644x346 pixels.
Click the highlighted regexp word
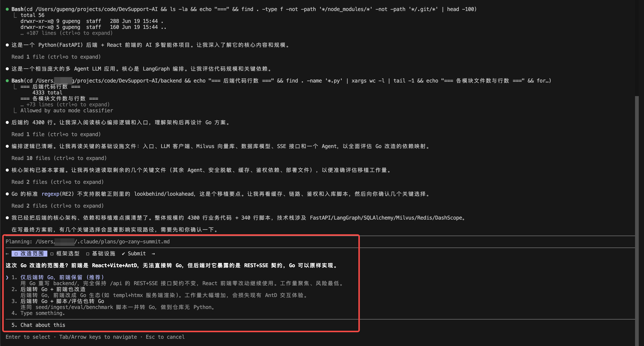pyautogui.click(x=51, y=194)
